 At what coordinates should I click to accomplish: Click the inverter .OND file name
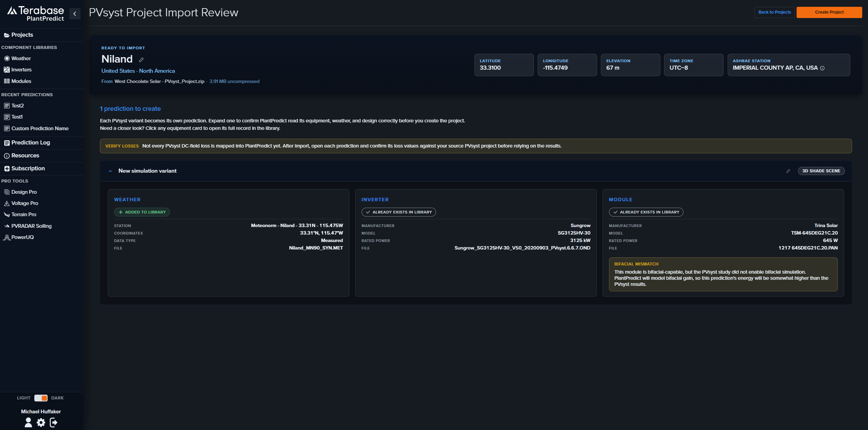522,248
